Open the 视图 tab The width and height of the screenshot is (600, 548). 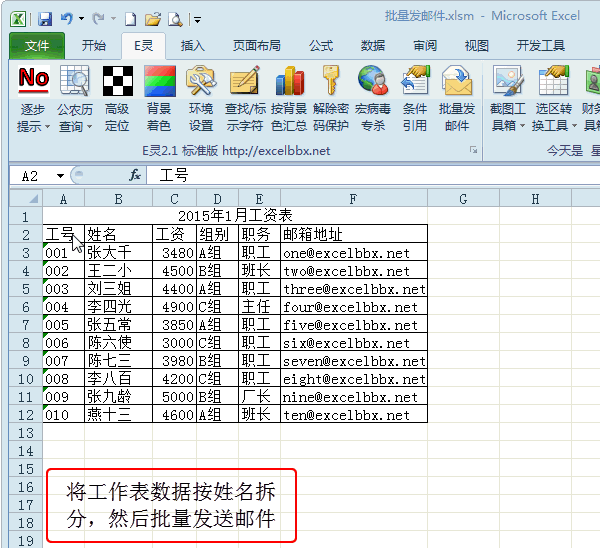tap(476, 46)
